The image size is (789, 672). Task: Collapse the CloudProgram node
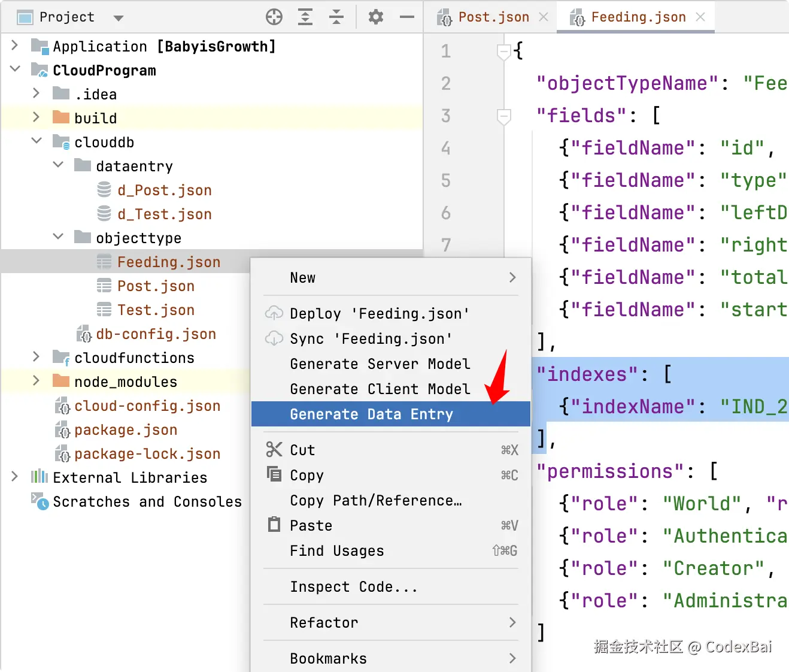click(x=15, y=69)
